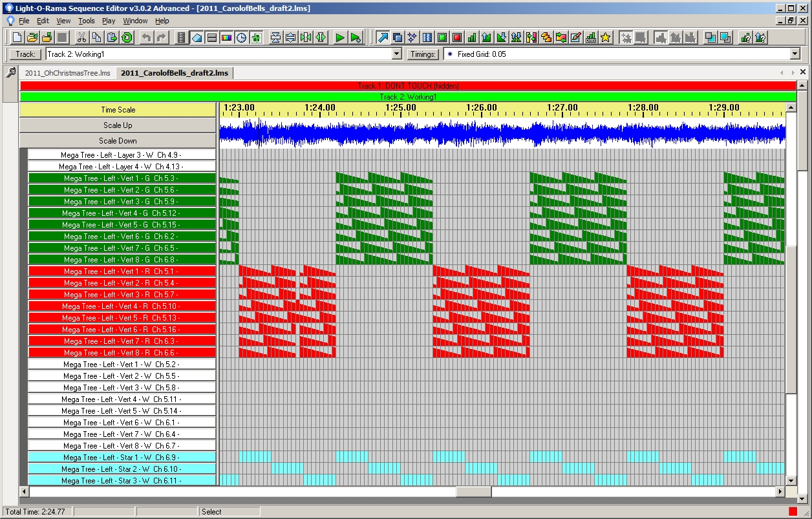Click the Cut scissors icon
The height and width of the screenshot is (519, 812).
point(83,37)
